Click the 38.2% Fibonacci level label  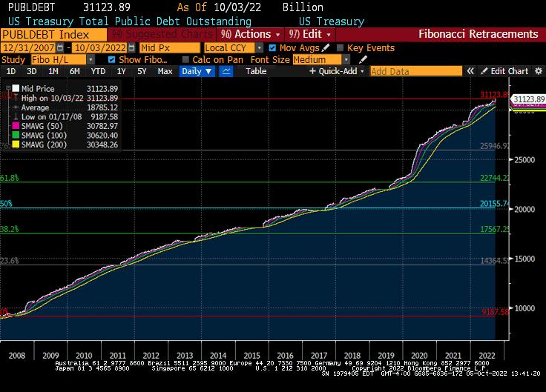tap(10, 229)
